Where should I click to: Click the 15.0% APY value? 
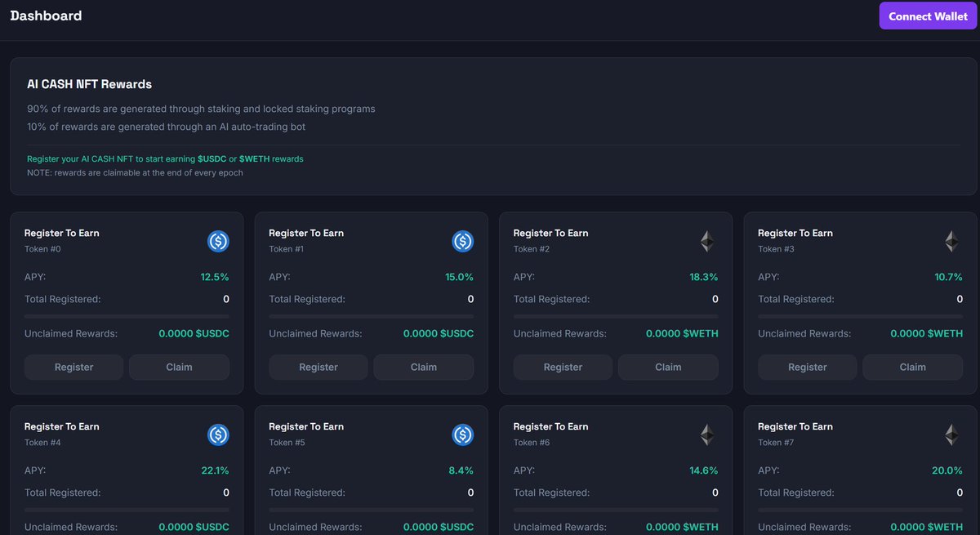coord(459,277)
